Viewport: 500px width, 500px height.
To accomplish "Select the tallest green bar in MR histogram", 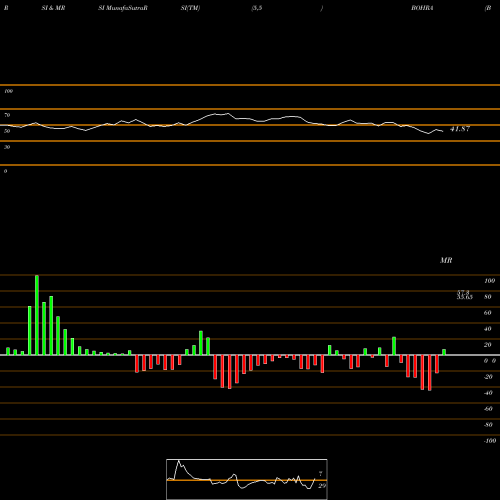I will pyautogui.click(x=37, y=315).
